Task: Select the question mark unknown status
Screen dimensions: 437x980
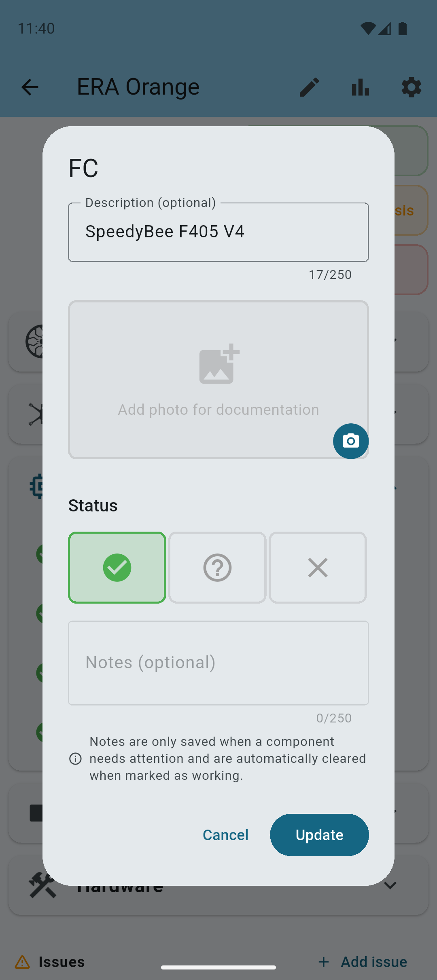Action: [x=217, y=568]
